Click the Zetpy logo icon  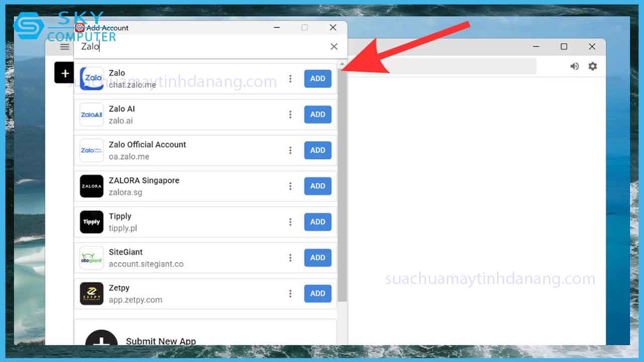coord(92,294)
